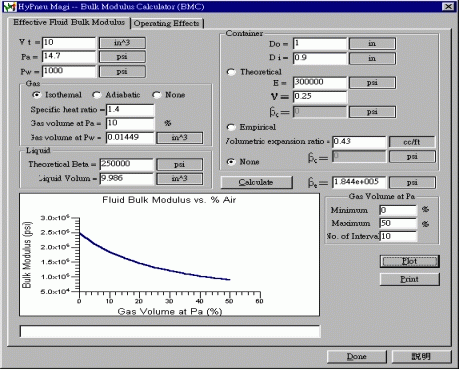Image resolution: width=459 pixels, height=370 pixels.
Task: Click the Print button
Action: (409, 279)
